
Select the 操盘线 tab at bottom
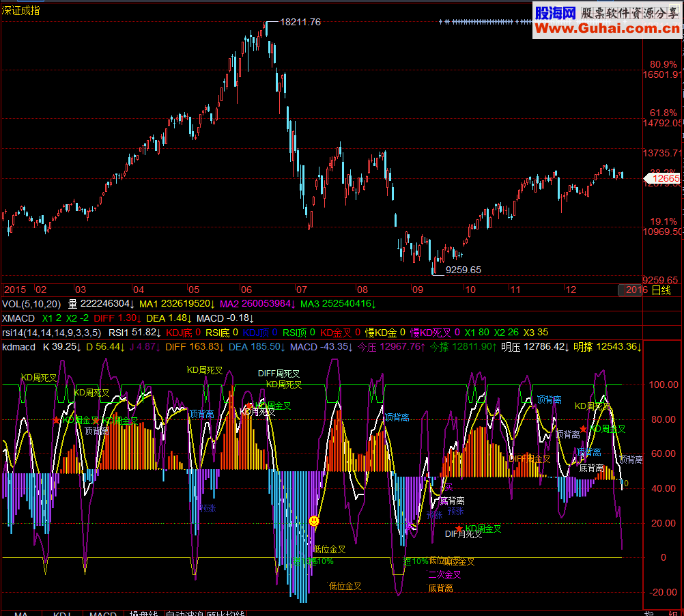tap(143, 613)
